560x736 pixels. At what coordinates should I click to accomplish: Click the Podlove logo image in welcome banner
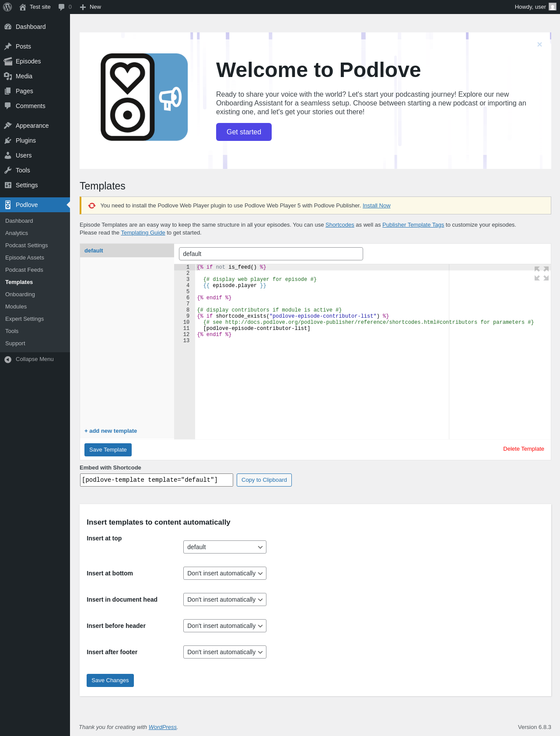tap(144, 97)
